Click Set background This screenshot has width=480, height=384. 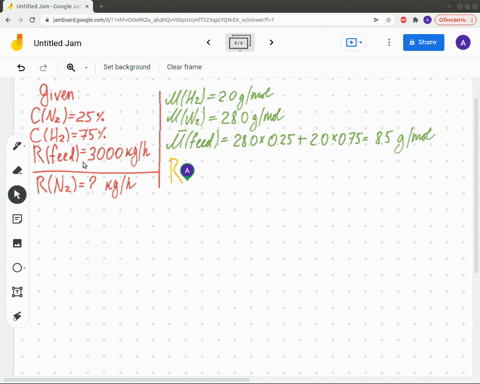coord(127,67)
